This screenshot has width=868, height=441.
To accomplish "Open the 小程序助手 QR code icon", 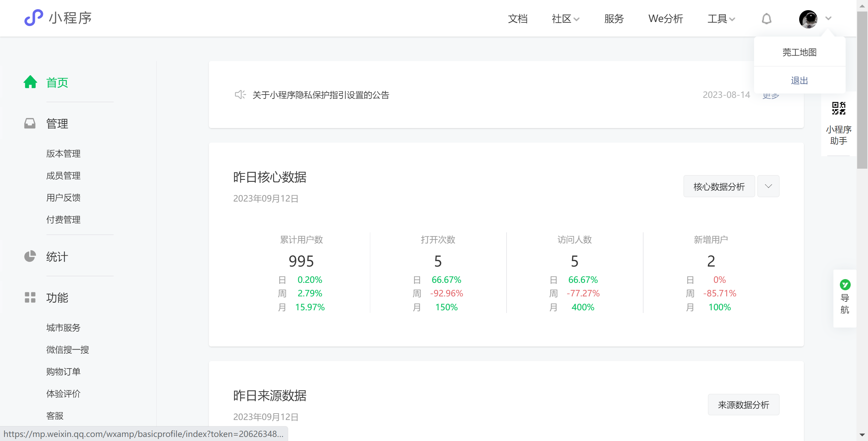I will (x=839, y=108).
